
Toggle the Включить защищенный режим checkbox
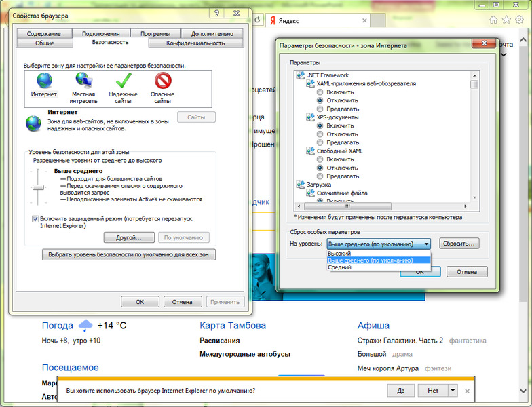[x=35, y=218]
